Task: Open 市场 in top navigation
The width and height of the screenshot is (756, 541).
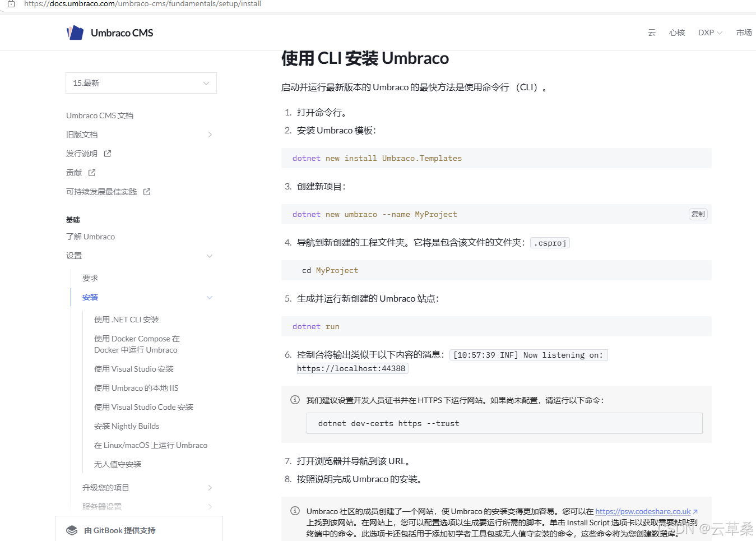Action: (744, 33)
